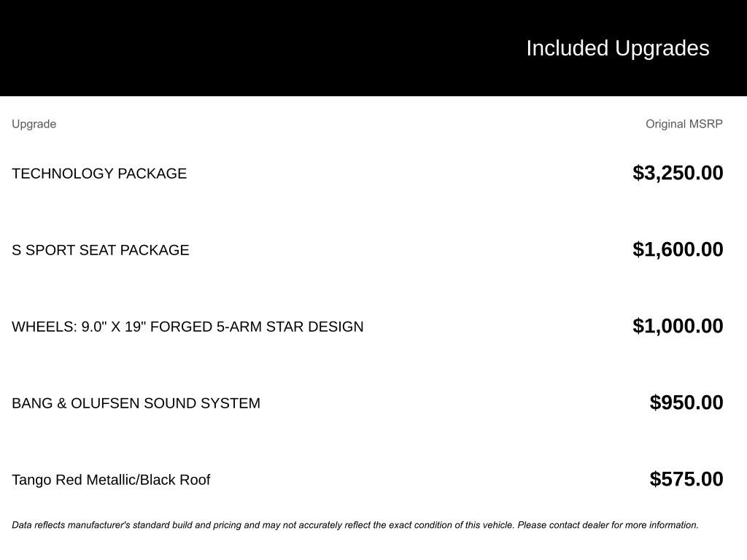Click the $3,250.00 price

[678, 173]
